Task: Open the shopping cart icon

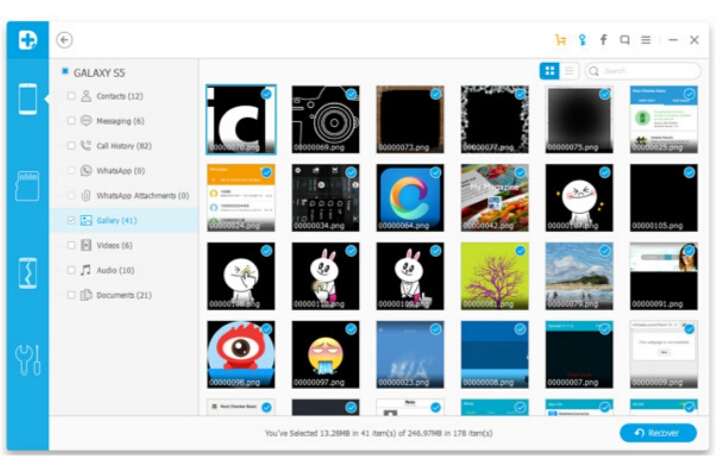Action: 560,40
